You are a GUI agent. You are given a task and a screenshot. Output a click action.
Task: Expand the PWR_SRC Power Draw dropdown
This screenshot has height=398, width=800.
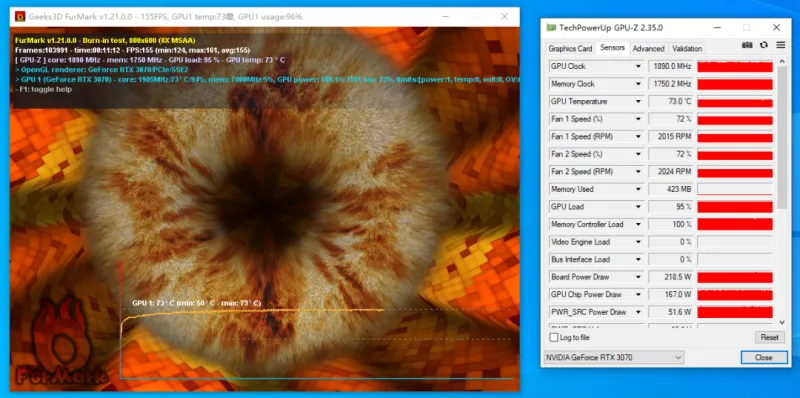coord(638,312)
